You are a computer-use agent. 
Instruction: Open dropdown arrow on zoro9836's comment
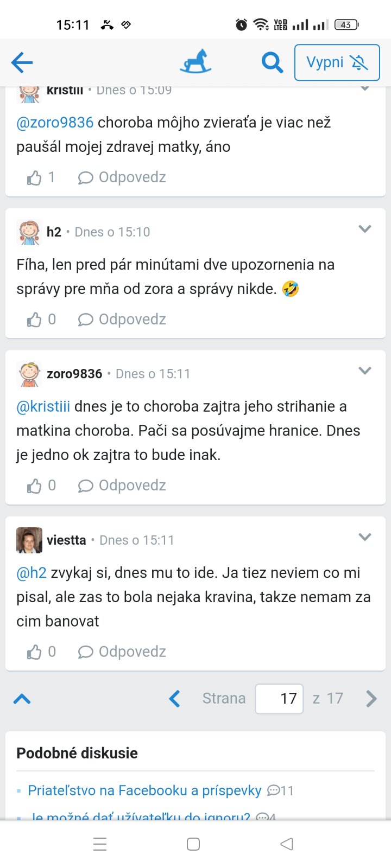[365, 371]
